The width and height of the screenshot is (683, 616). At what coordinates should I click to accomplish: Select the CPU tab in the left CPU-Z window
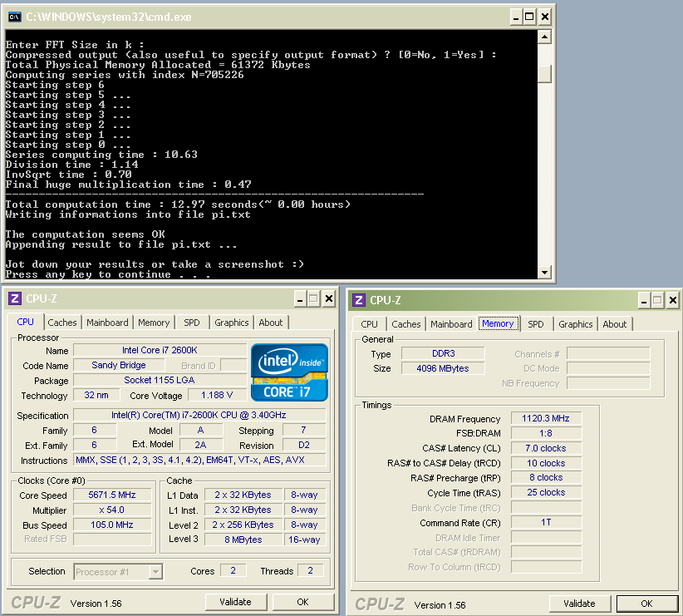pyautogui.click(x=25, y=322)
